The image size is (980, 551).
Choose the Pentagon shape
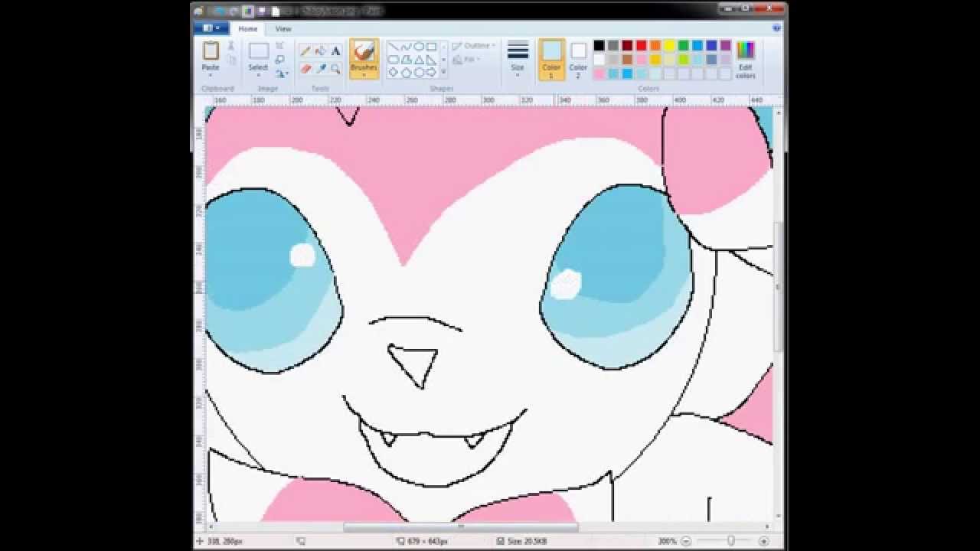pos(406,73)
